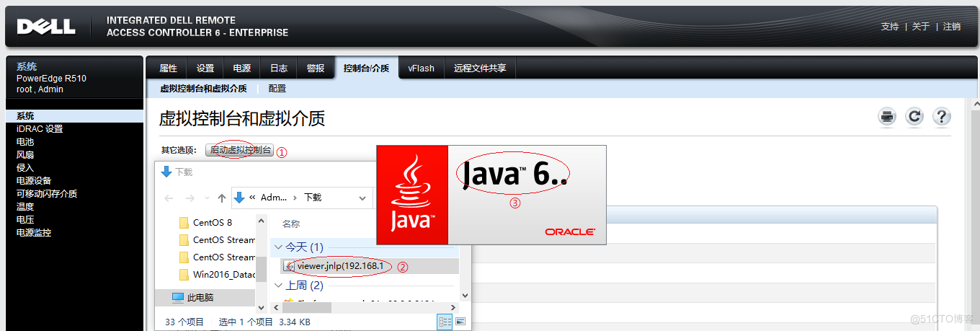Open iDRAC 设置 in sidebar
This screenshot has width=980, height=331.
(x=40, y=129)
